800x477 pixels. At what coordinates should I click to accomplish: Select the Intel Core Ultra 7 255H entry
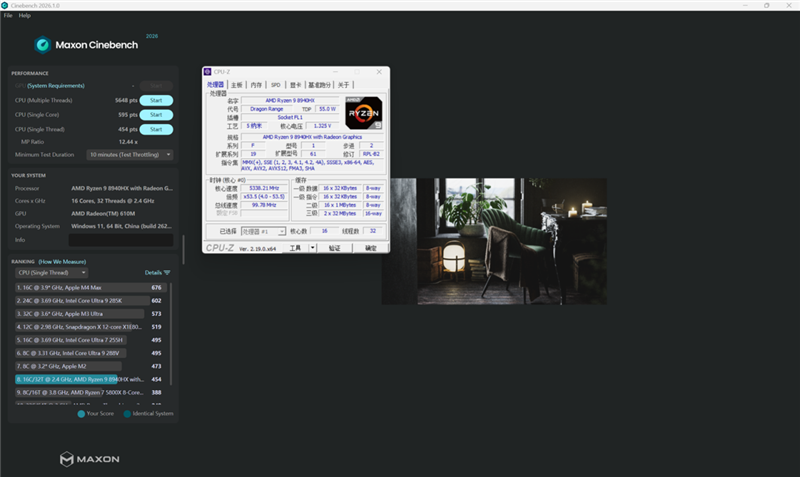pos(89,340)
